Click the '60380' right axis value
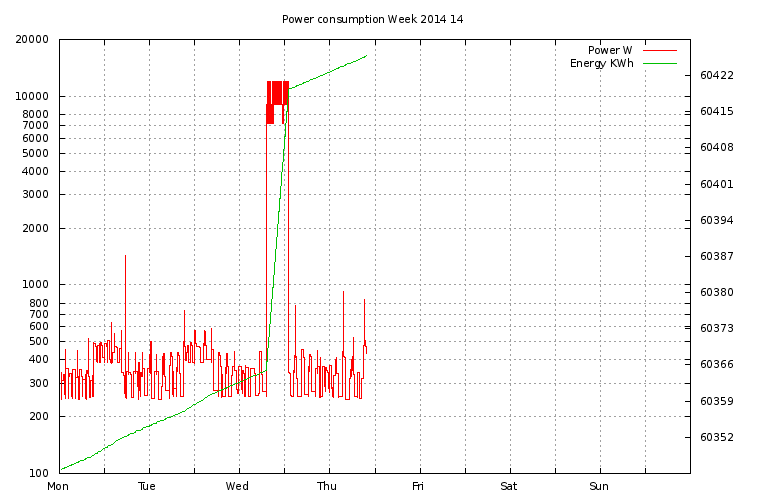Image resolution: width=768 pixels, height=500 pixels. pyautogui.click(x=717, y=292)
